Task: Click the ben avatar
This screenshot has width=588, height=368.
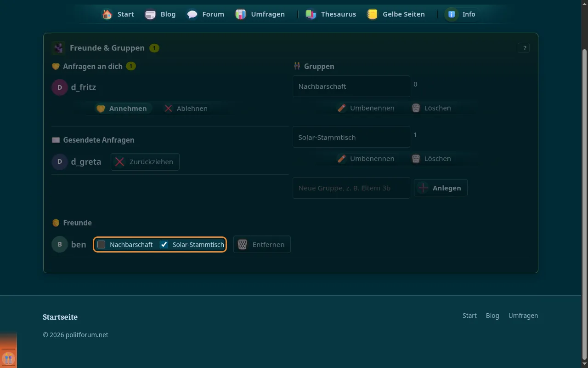Action: pos(60,244)
